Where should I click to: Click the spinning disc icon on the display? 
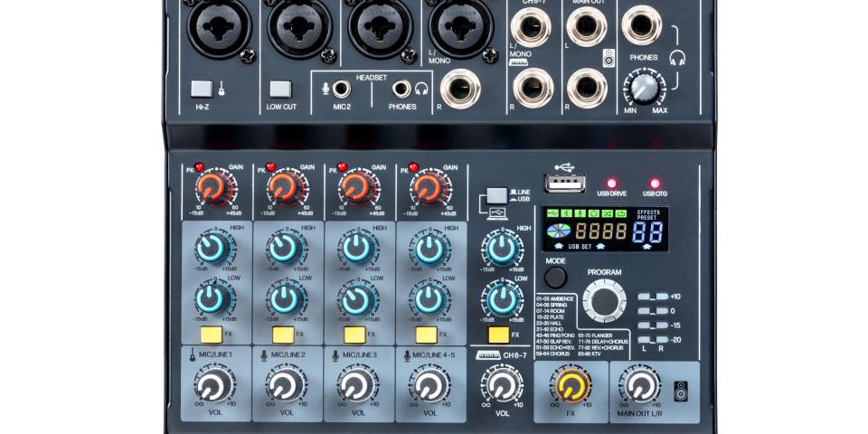pyautogui.click(x=560, y=231)
